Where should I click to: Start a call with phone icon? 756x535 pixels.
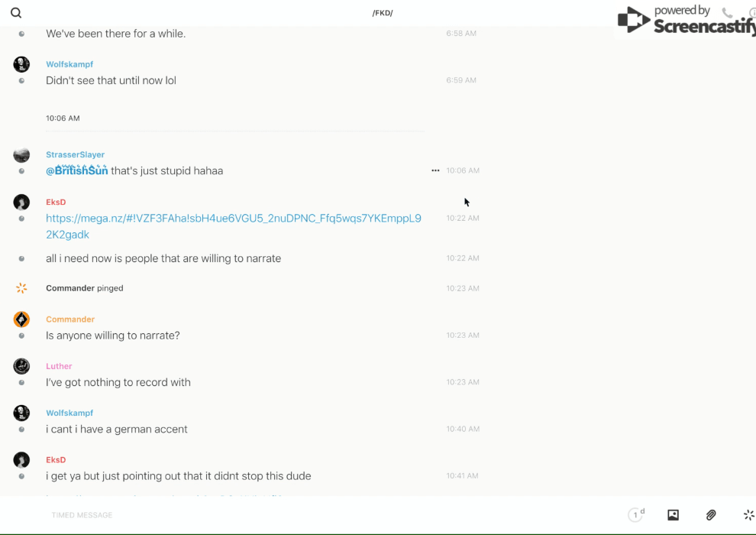pyautogui.click(x=727, y=13)
